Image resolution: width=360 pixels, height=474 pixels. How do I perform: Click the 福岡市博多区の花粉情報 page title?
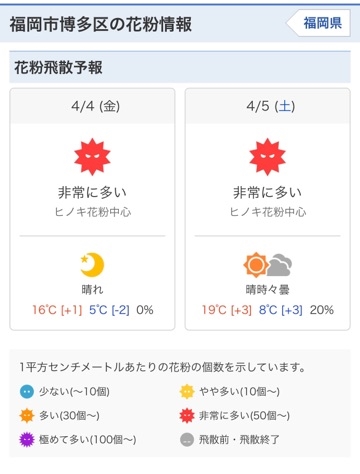pos(101,24)
